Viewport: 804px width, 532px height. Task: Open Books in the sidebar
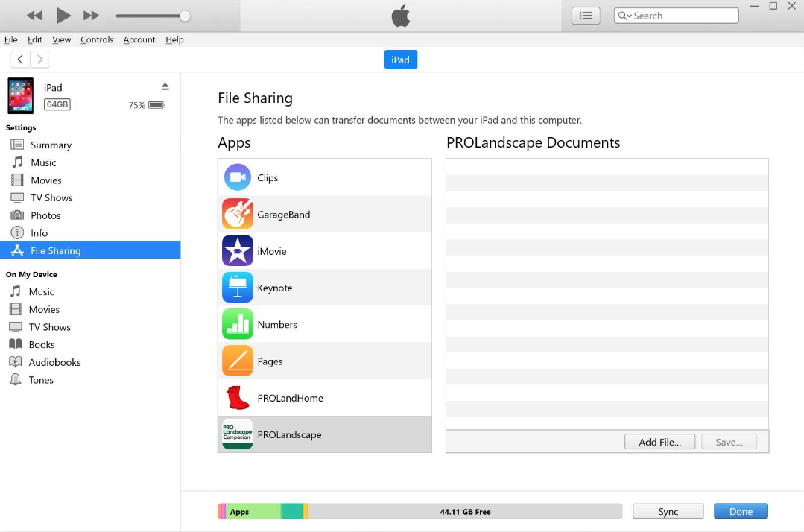pos(90,344)
